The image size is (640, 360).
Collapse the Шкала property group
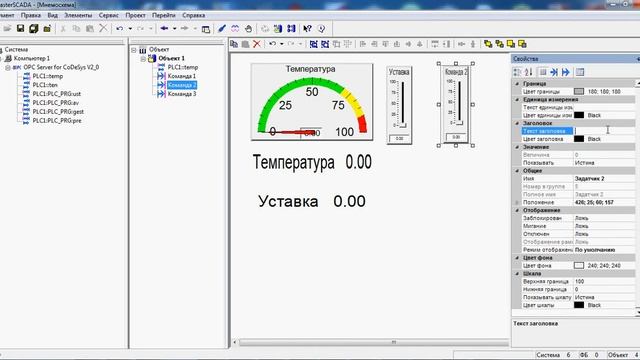coord(517,273)
